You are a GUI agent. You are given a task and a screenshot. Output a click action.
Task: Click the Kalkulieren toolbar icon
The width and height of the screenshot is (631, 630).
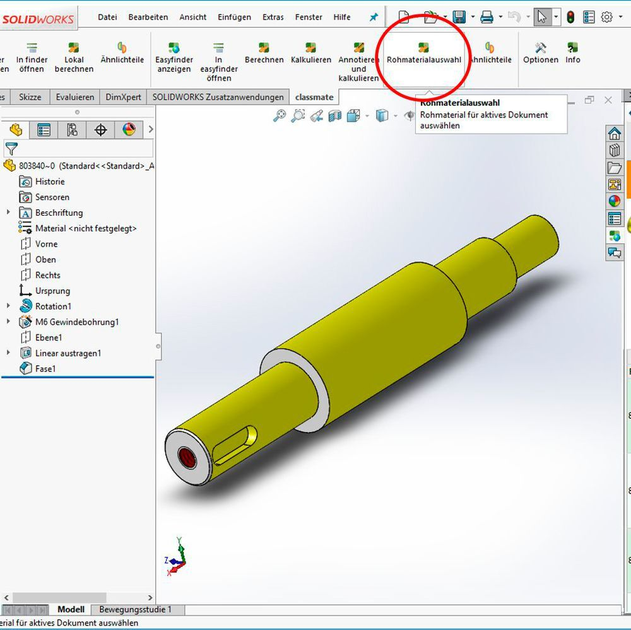click(x=310, y=53)
